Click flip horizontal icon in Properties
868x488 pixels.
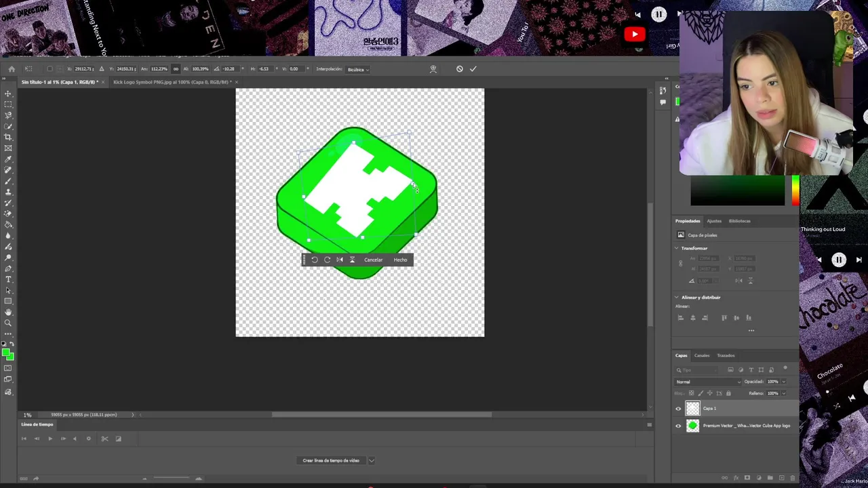[x=737, y=281]
